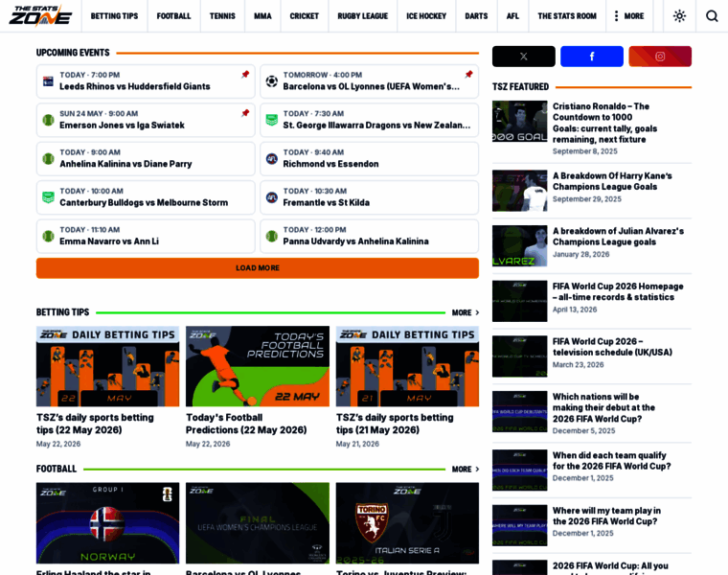Click the tennis ball icon beside Emma Navarro match

(x=48, y=237)
